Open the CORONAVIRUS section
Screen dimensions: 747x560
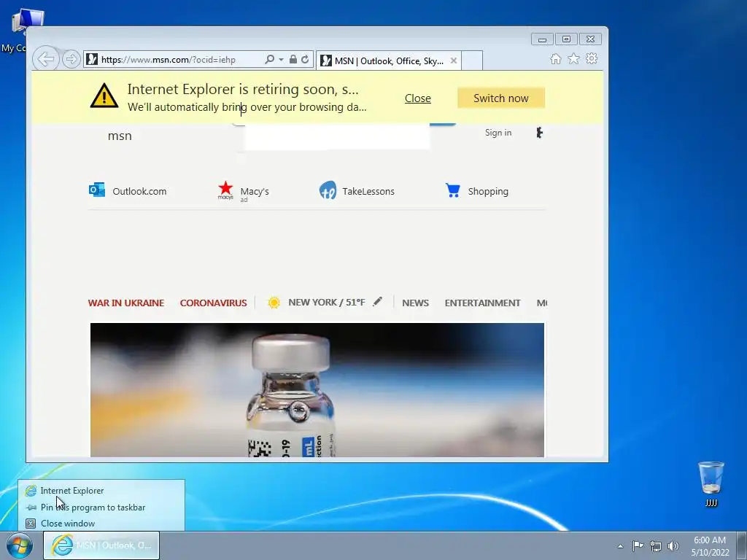click(x=214, y=303)
